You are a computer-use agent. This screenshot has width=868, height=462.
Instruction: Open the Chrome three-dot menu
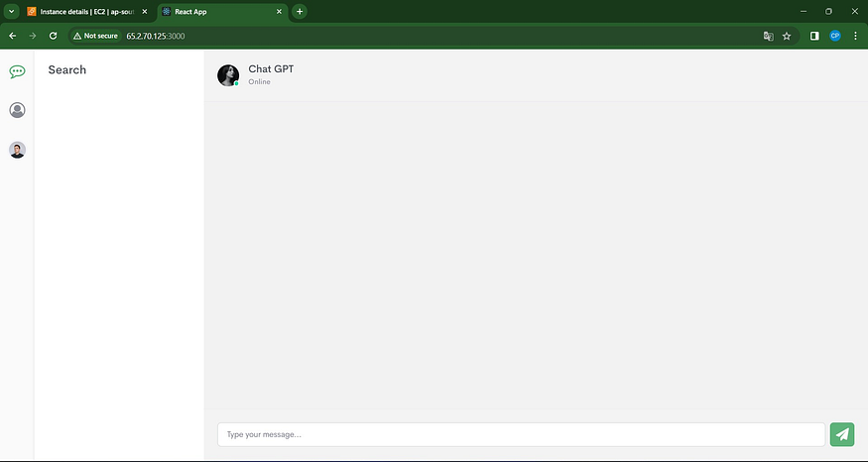(x=855, y=36)
